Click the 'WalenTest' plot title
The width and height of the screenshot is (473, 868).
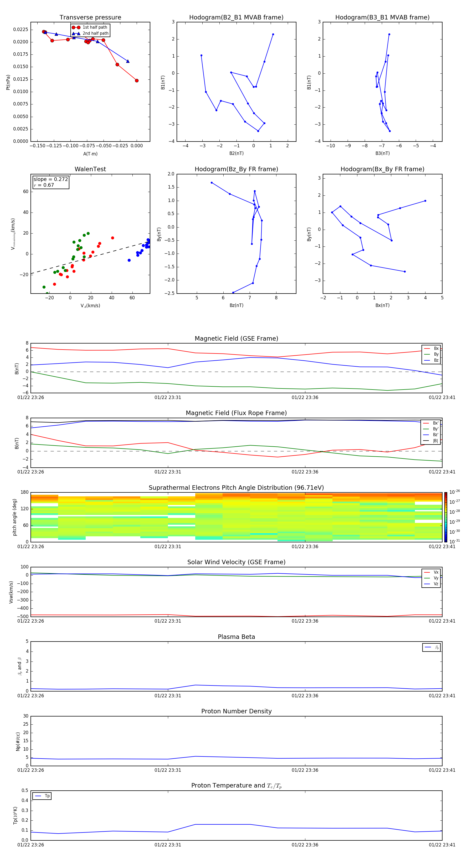point(90,169)
